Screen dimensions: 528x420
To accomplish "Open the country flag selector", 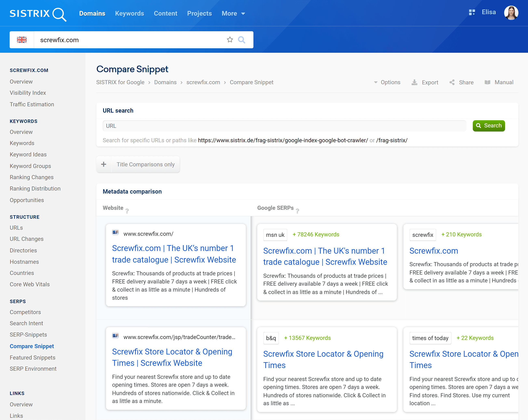I will 22,40.
